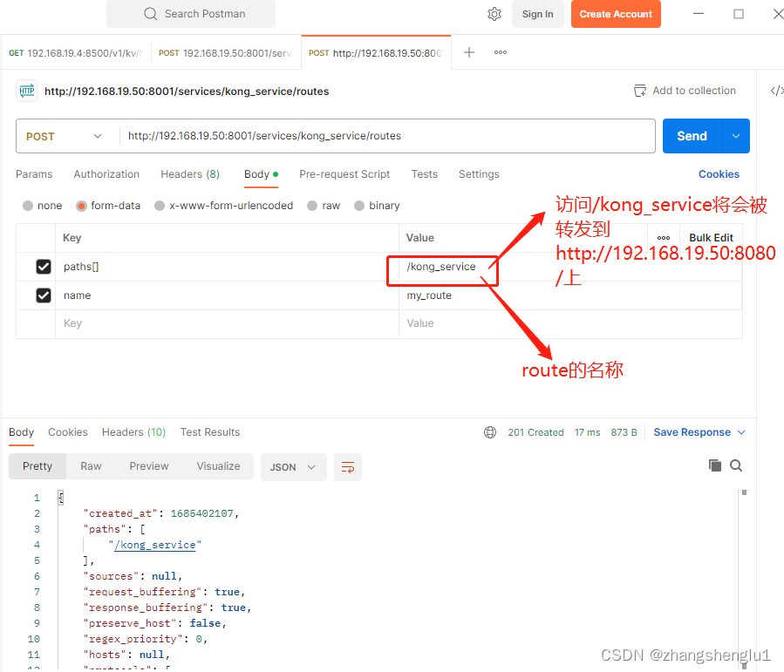The image size is (784, 672).
Task: Expand the Send button arrow options
Action: point(735,136)
